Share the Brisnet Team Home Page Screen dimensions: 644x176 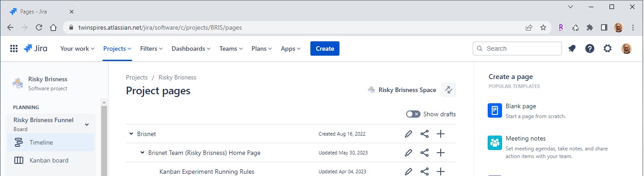425,153
